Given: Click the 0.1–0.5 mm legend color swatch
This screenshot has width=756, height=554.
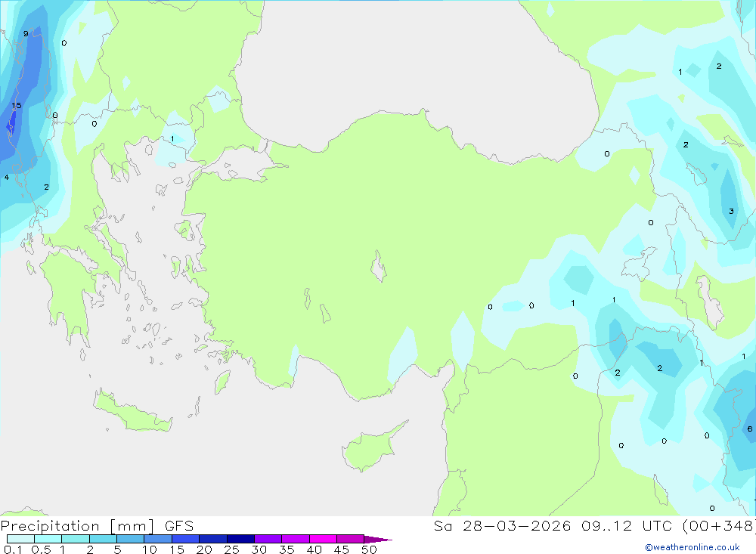Looking at the screenshot, I should pyautogui.click(x=20, y=539).
